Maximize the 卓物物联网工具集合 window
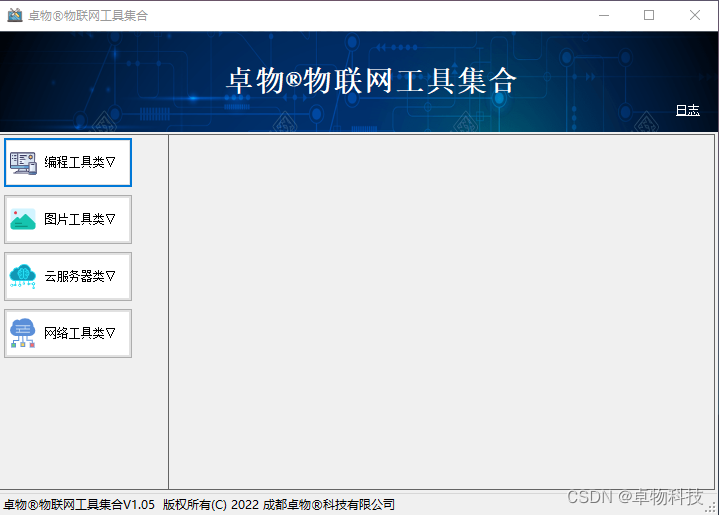719x515 pixels. point(649,15)
